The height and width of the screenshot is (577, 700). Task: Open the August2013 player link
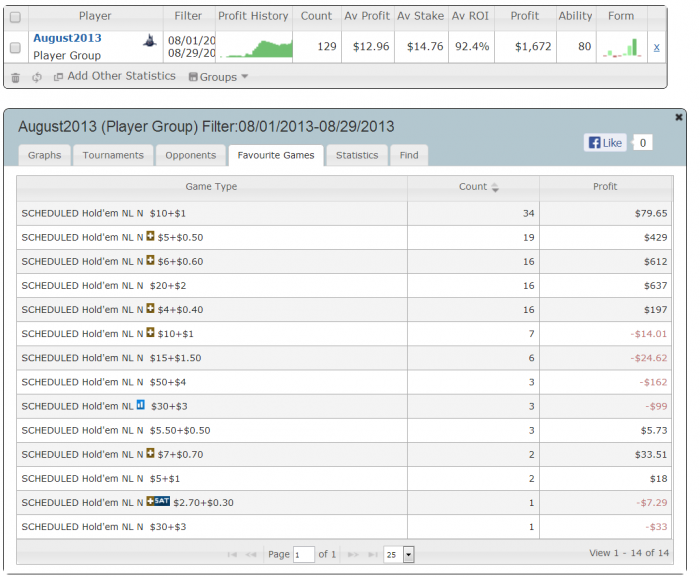(x=67, y=38)
